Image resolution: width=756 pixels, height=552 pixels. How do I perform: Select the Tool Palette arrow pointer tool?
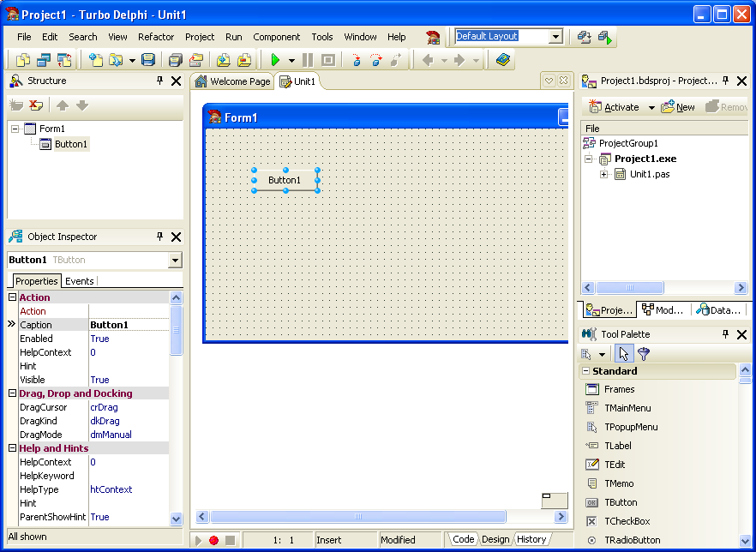pos(624,354)
